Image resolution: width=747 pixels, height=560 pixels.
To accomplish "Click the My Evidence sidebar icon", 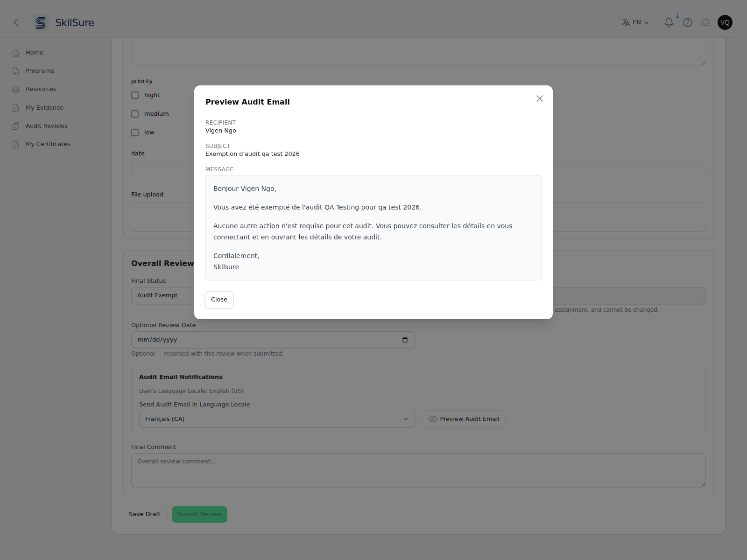I will click(x=16, y=108).
